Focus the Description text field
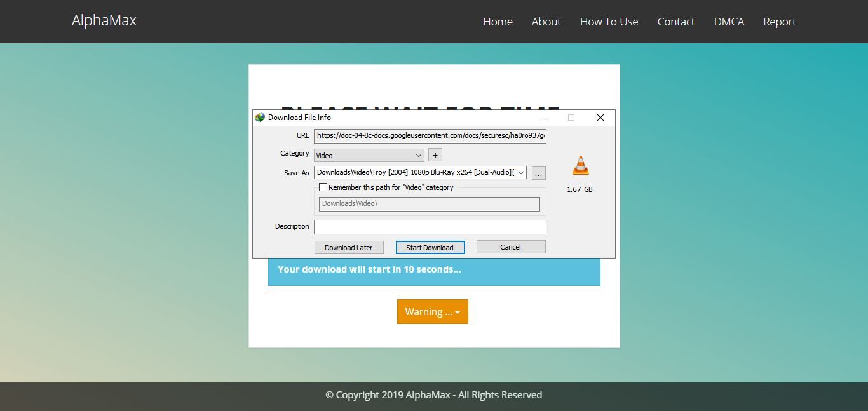The height and width of the screenshot is (411, 868). (430, 227)
